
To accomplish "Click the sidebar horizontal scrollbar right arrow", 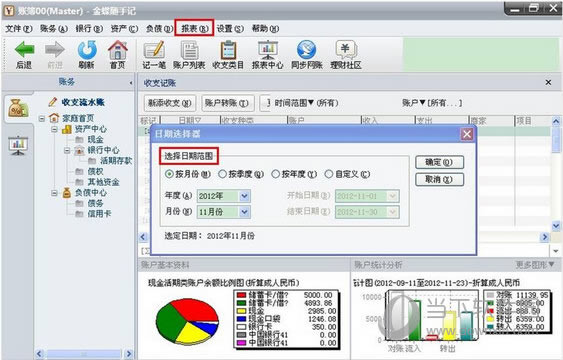I will (x=129, y=354).
